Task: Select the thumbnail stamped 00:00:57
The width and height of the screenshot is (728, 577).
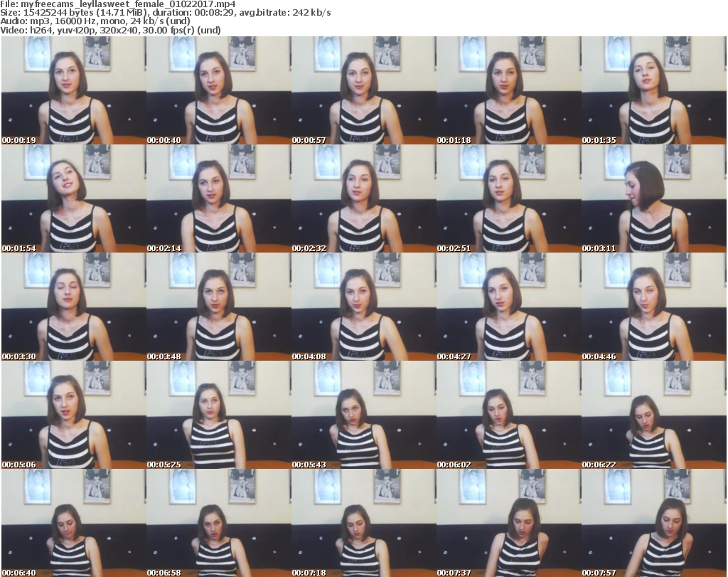Action: pos(363,90)
